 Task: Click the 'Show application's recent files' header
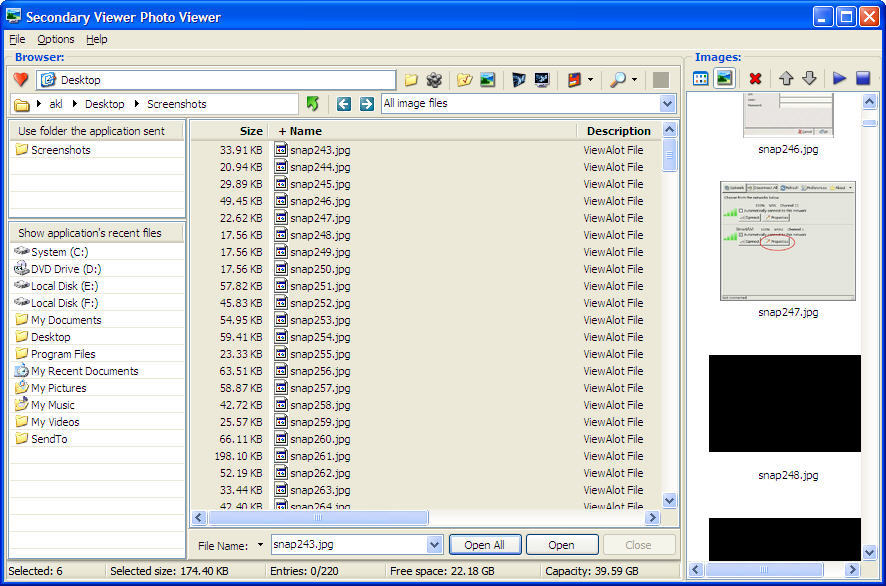point(97,233)
